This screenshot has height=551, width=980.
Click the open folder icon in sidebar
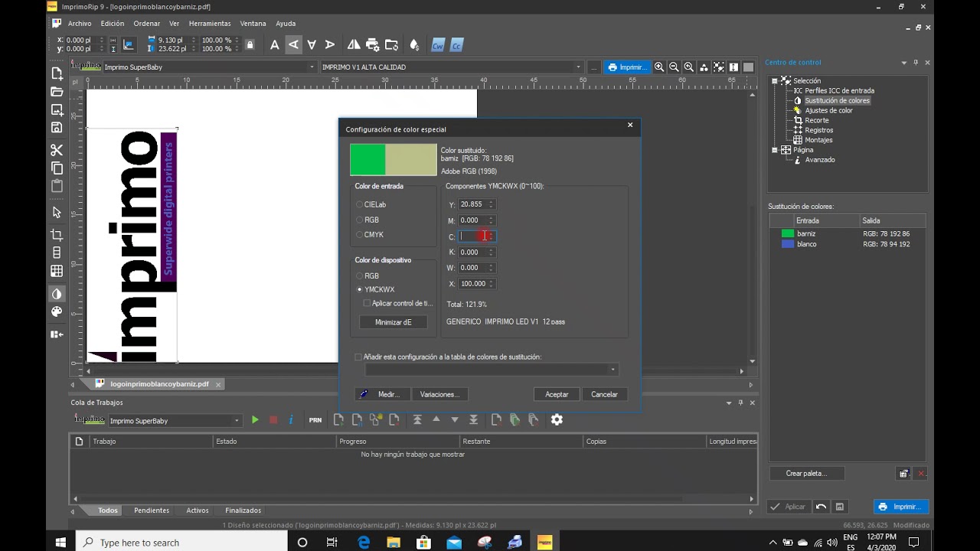point(57,92)
